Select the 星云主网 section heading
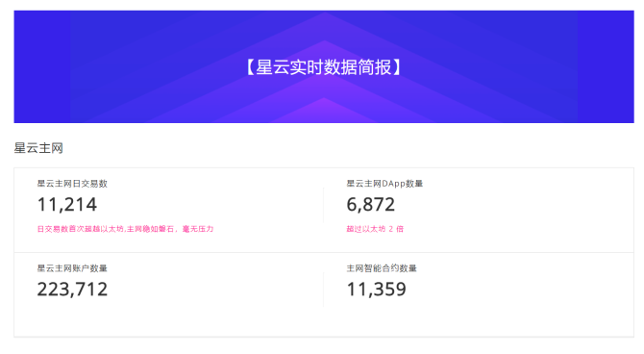644x354 pixels. 38,148
